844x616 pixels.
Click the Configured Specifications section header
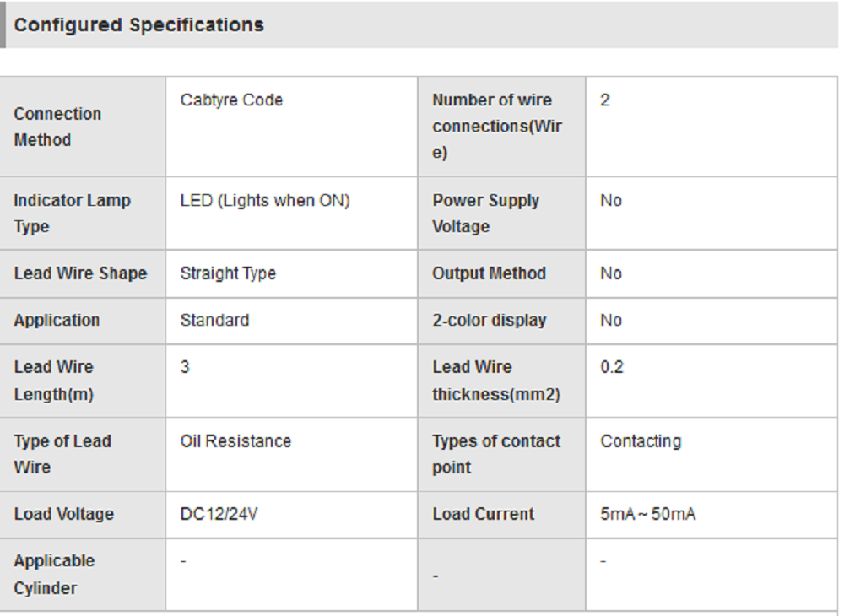[x=139, y=25]
